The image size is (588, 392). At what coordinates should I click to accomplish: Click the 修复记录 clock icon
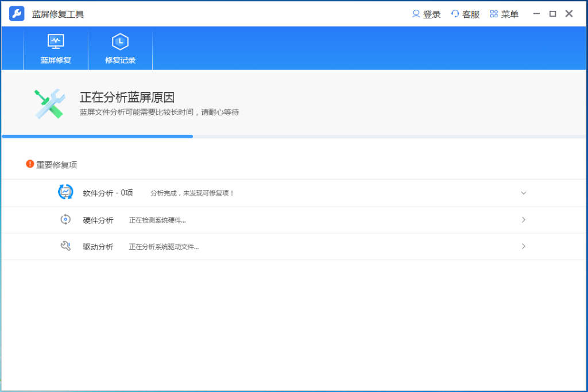tap(119, 41)
